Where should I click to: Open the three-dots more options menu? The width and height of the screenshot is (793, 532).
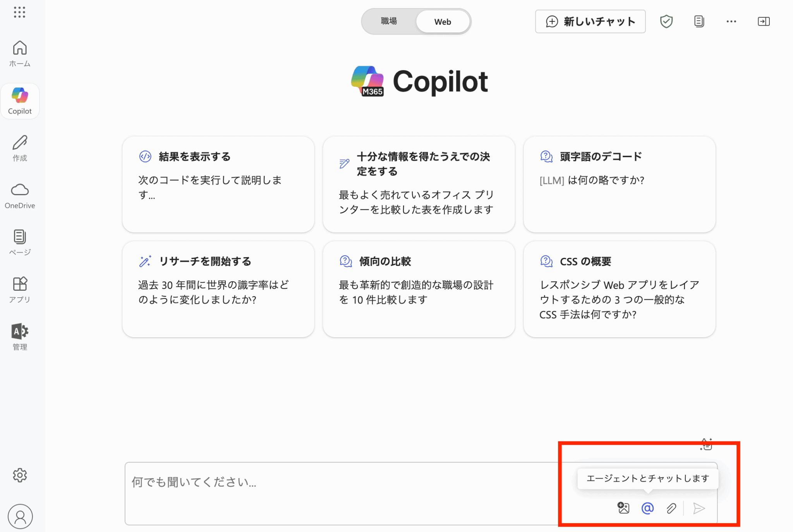731,21
